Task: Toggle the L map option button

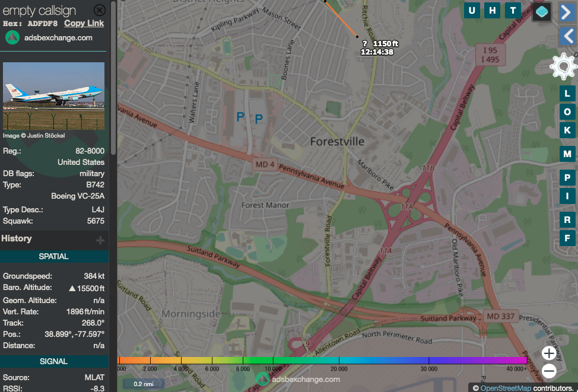Action: click(567, 94)
